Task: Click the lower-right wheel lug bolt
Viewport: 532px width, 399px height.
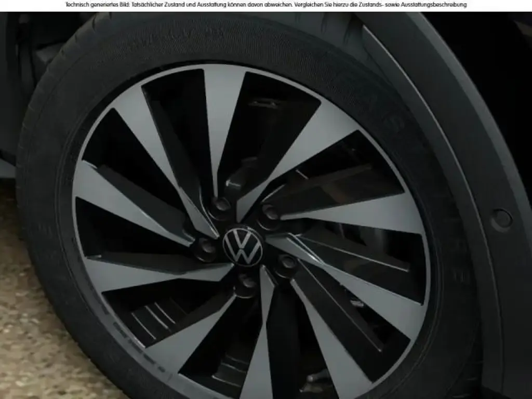Action: [286, 263]
